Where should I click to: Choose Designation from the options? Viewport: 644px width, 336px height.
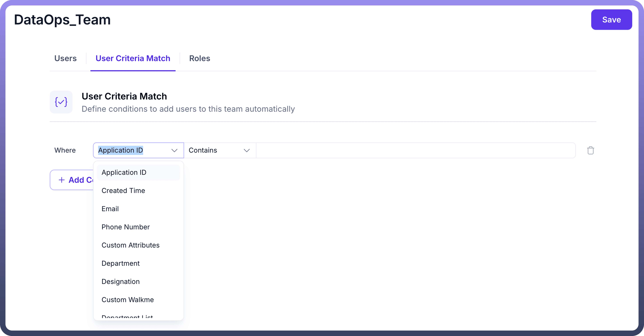pos(120,282)
